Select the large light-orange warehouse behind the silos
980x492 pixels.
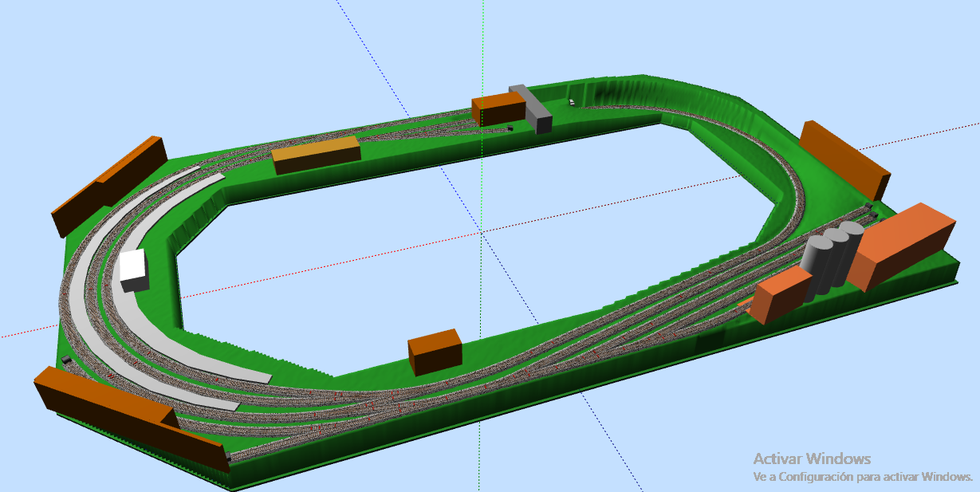(901, 245)
